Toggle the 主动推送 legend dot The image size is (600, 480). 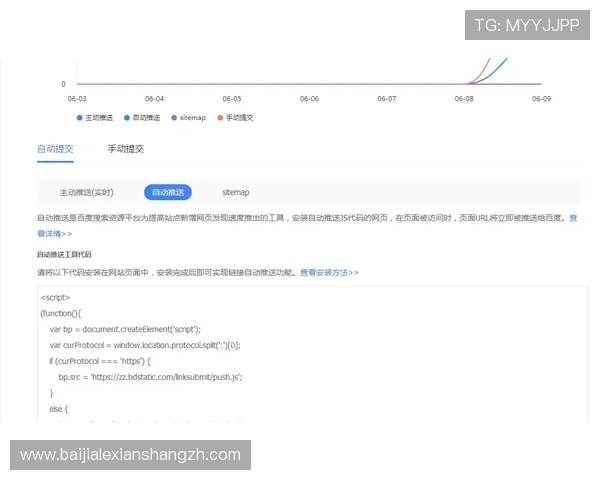point(80,118)
